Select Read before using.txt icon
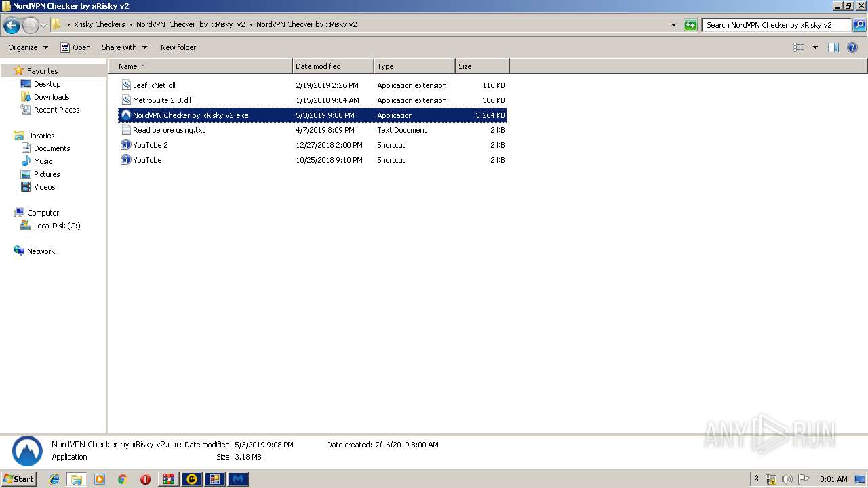 126,130
